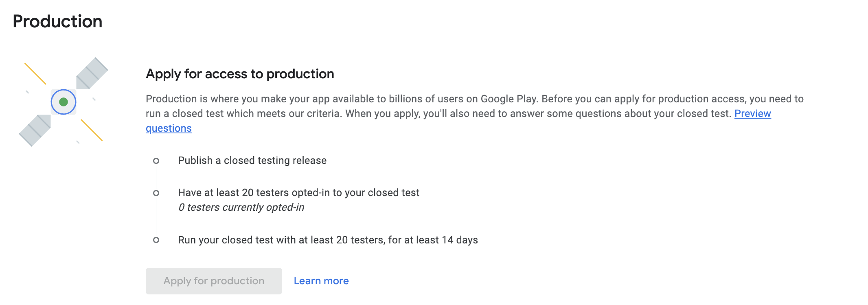Open the Learn more link
868x305 pixels.
(321, 281)
